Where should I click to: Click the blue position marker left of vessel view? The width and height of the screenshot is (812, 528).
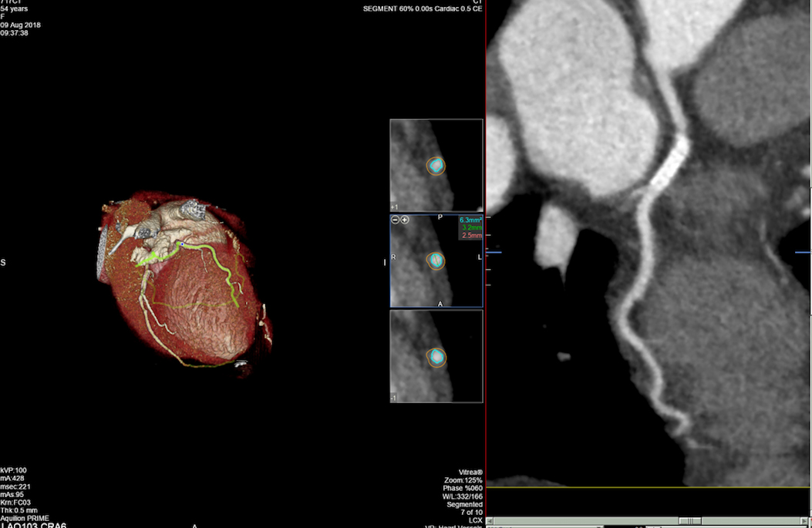point(494,252)
